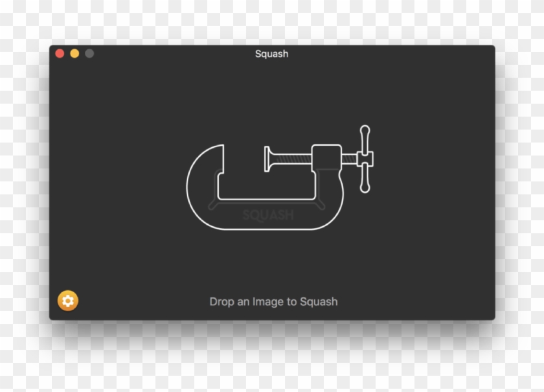Click the Squash window title text

coord(270,54)
